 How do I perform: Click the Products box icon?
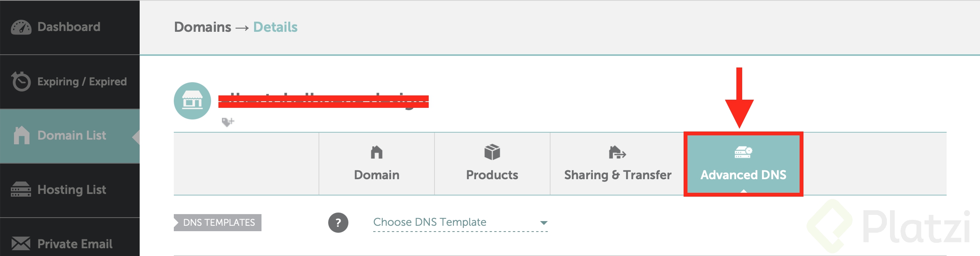pos(492,152)
